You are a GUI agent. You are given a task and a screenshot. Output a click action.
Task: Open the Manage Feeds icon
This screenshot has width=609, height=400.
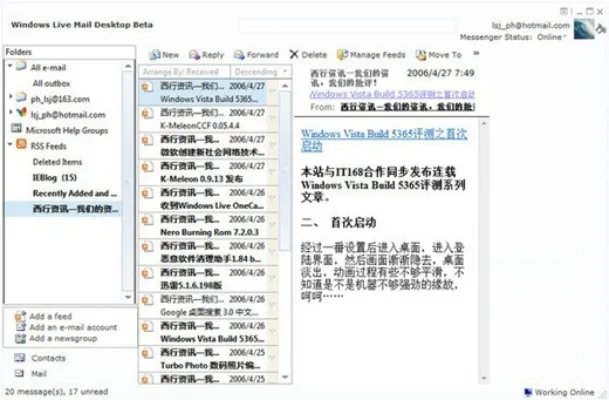342,55
